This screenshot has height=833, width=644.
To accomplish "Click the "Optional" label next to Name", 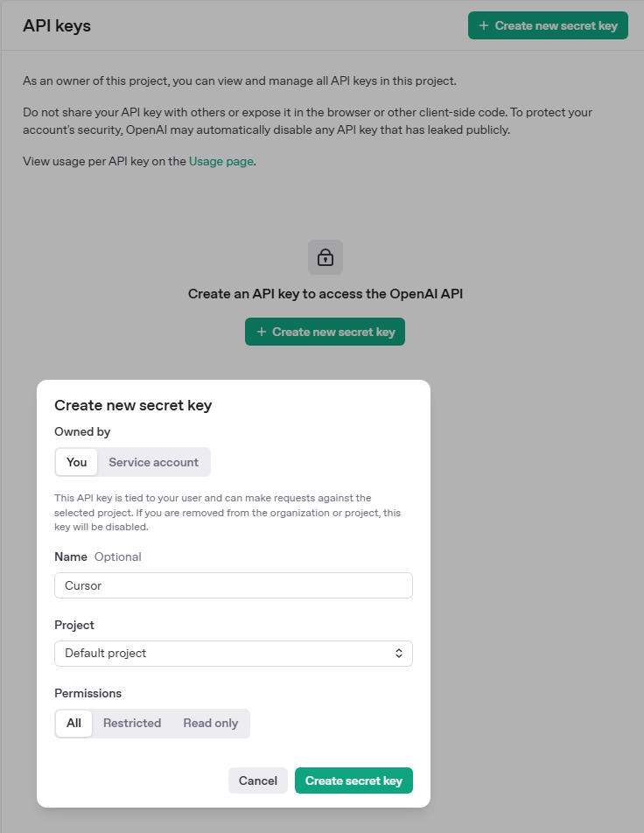I will (x=117, y=556).
